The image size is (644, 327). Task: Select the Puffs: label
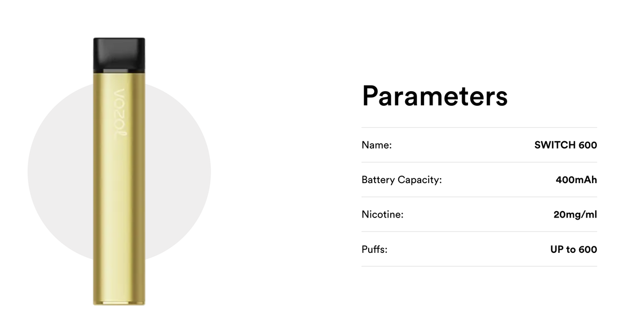(x=375, y=250)
